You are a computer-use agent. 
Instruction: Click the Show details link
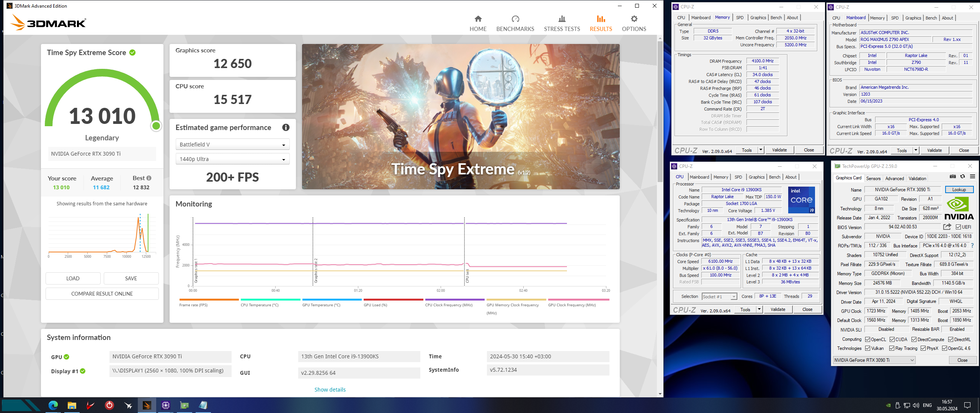(x=330, y=390)
